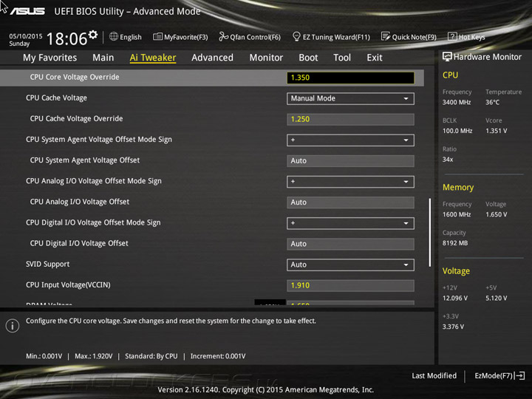Screen dimensions: 532x399
Task: Click the 5.120 V reading under +5V
Action: click(496, 298)
